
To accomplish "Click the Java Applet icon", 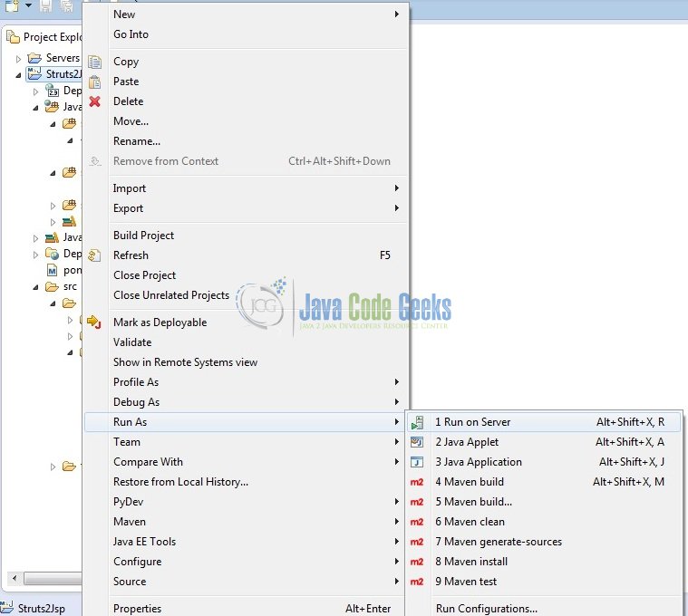I will (x=417, y=442).
